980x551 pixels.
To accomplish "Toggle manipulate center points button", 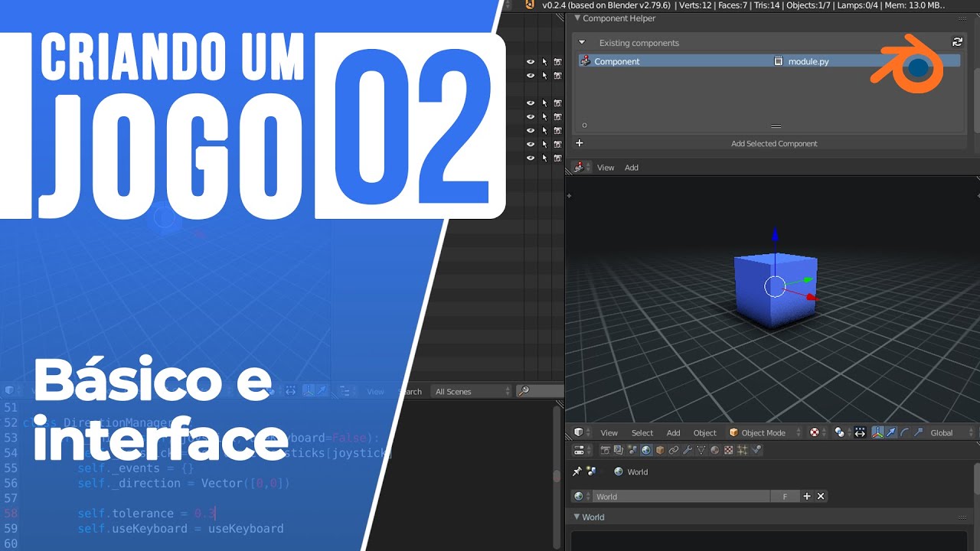I will click(x=859, y=432).
